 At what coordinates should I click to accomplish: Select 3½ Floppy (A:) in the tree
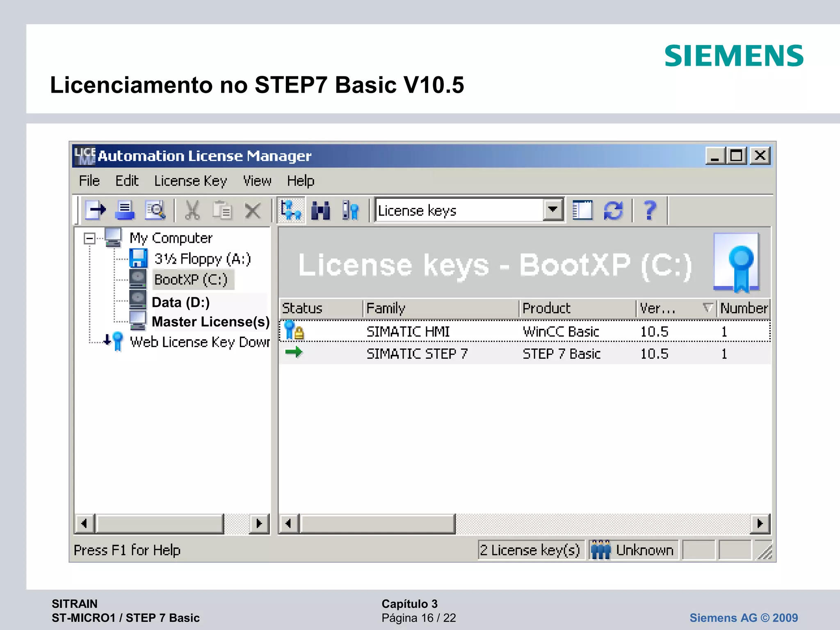click(203, 259)
